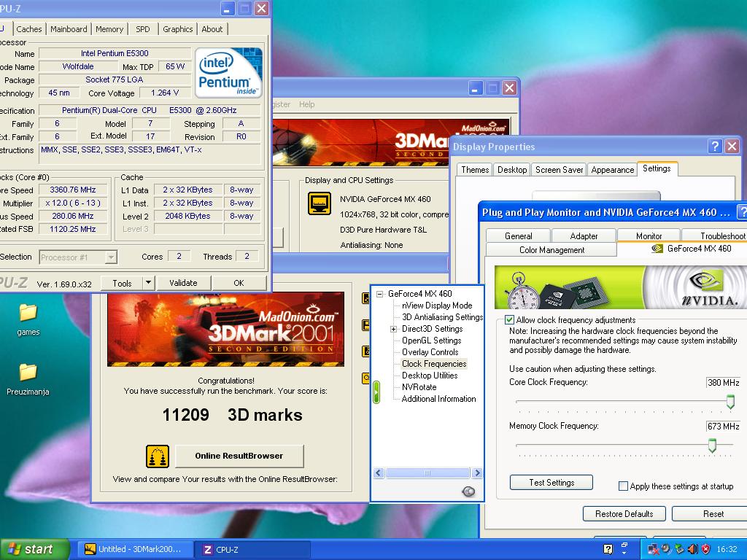The height and width of the screenshot is (560, 747).
Task: Select nView Display Mode tree item
Action: point(437,306)
